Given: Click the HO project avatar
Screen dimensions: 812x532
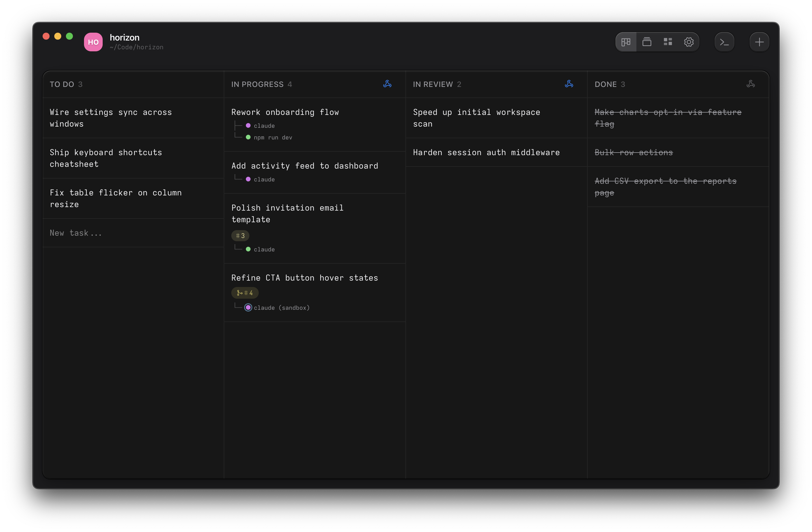Looking at the screenshot, I should click(93, 42).
